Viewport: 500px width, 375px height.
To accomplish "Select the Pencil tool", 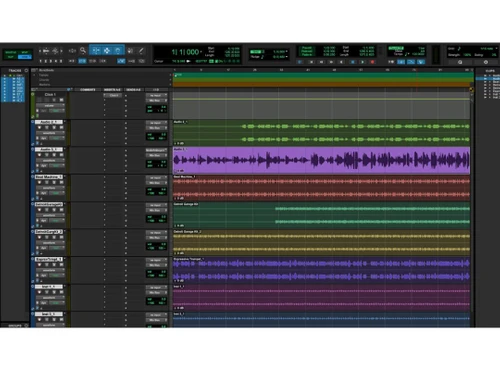I will pyautogui.click(x=141, y=51).
